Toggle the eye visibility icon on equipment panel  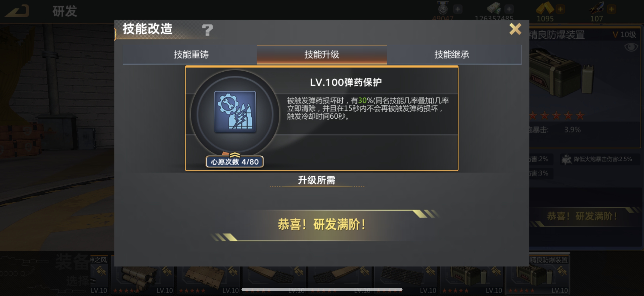click(631, 47)
